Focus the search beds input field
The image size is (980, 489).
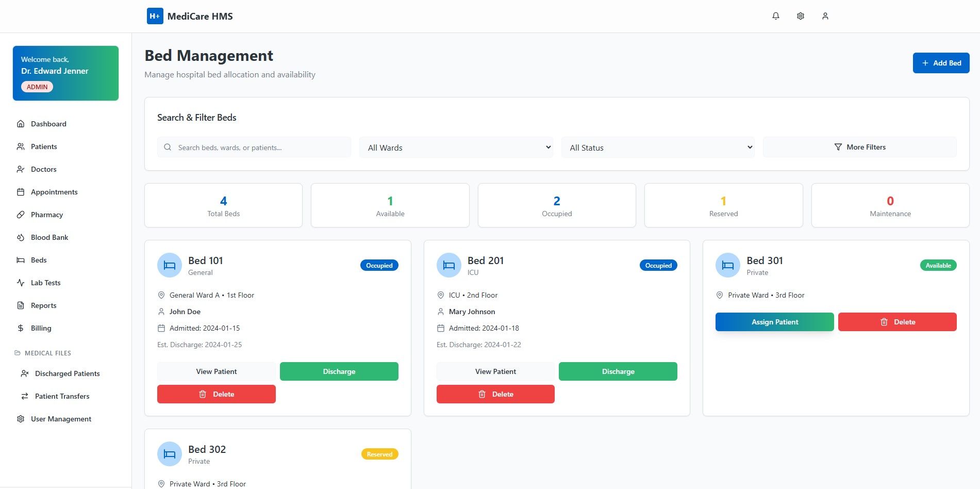point(254,148)
